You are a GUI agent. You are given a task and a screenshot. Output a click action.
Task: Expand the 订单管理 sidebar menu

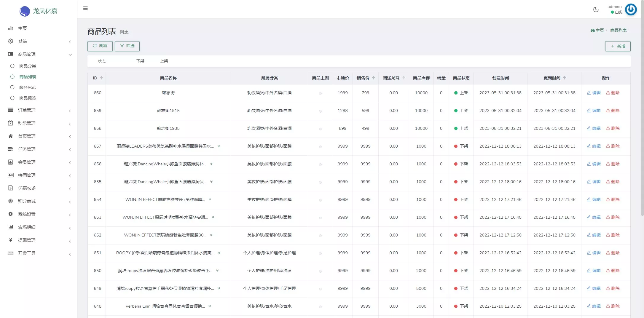tap(27, 110)
